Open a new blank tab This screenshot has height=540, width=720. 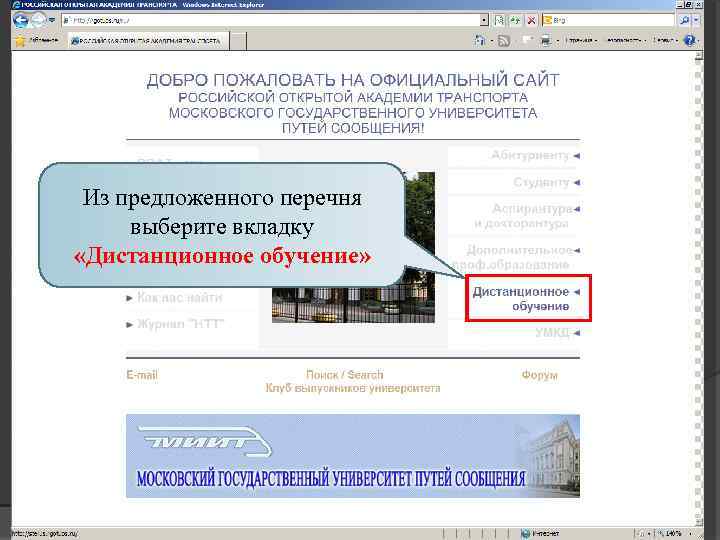tap(238, 41)
